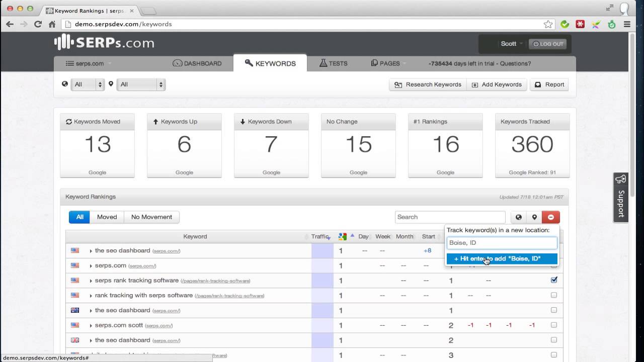
Task: Sort by the Traffic column header
Action: pyautogui.click(x=320, y=236)
